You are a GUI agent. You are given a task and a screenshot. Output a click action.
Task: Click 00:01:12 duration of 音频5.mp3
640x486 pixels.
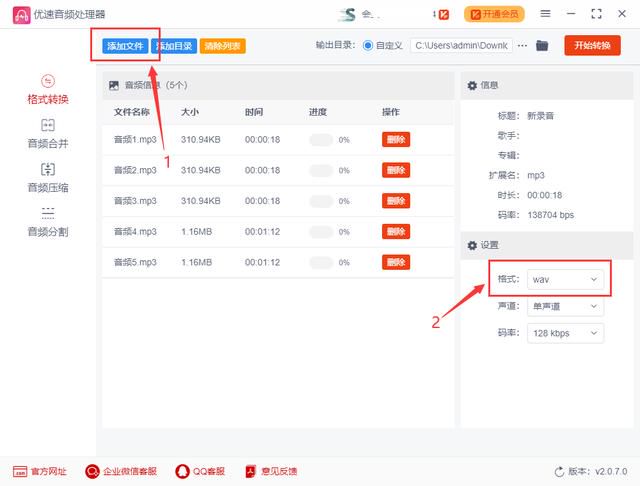(x=262, y=262)
